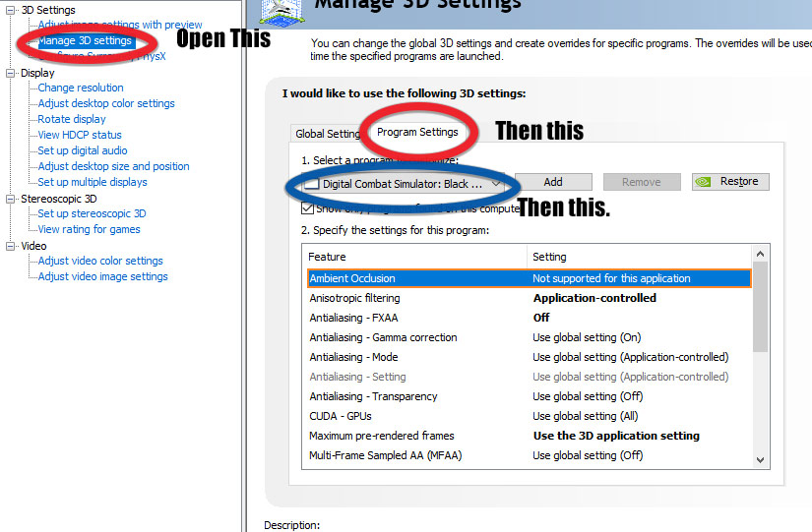Click the settings list scrollbar thumb
The image size is (812, 532).
[760, 307]
